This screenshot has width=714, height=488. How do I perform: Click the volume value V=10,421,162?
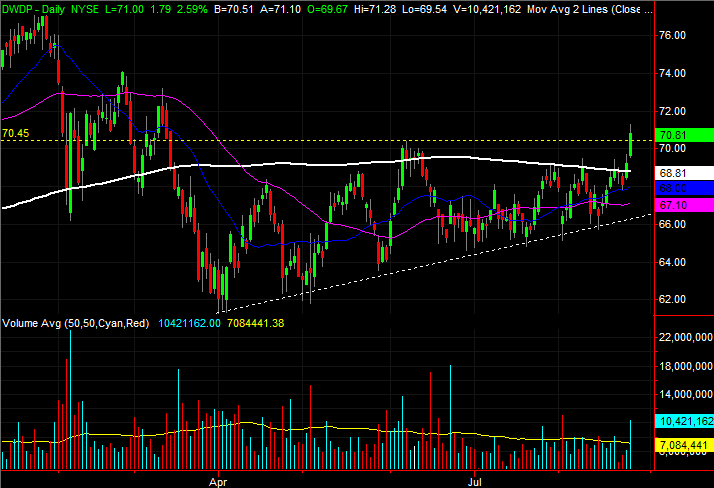[487, 9]
